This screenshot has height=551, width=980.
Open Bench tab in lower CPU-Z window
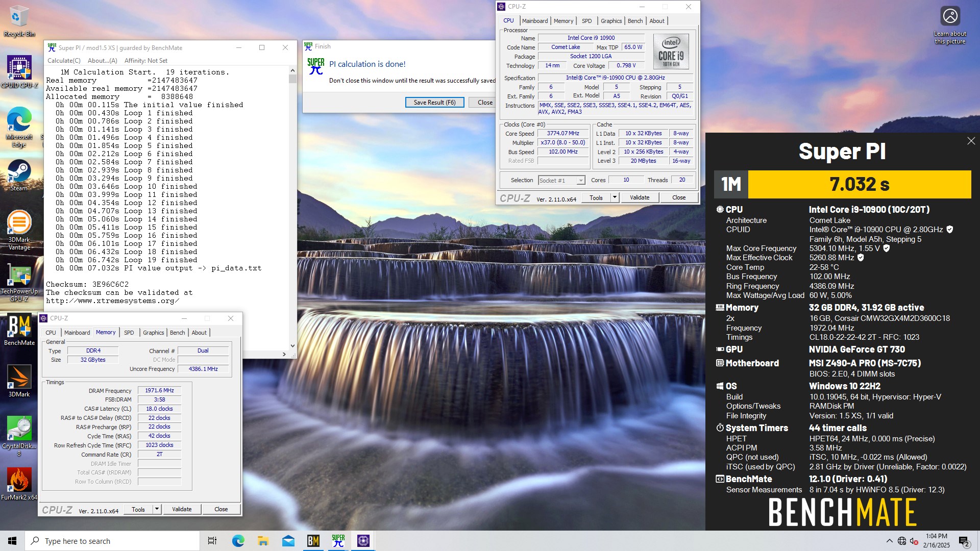[177, 333]
